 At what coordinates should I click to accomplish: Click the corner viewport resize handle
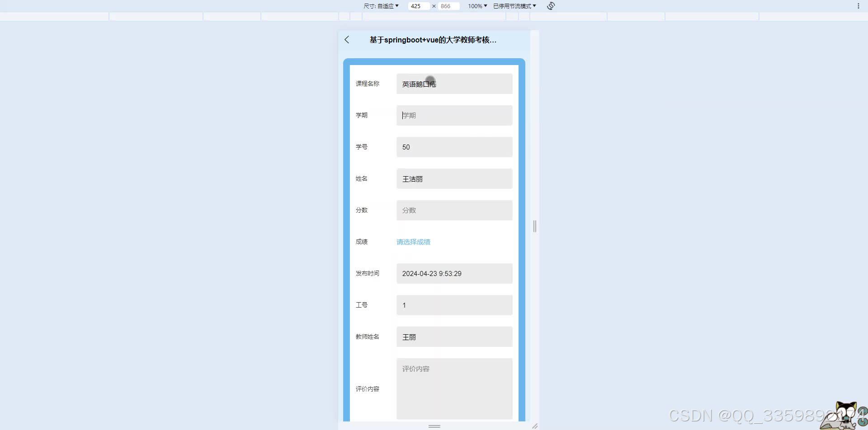coord(535,426)
